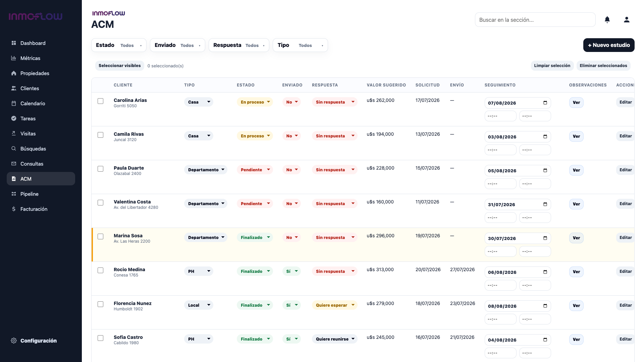Open date picker icon for 31/07/2026 follow-up
The height and width of the screenshot is (362, 644).
click(x=545, y=204)
